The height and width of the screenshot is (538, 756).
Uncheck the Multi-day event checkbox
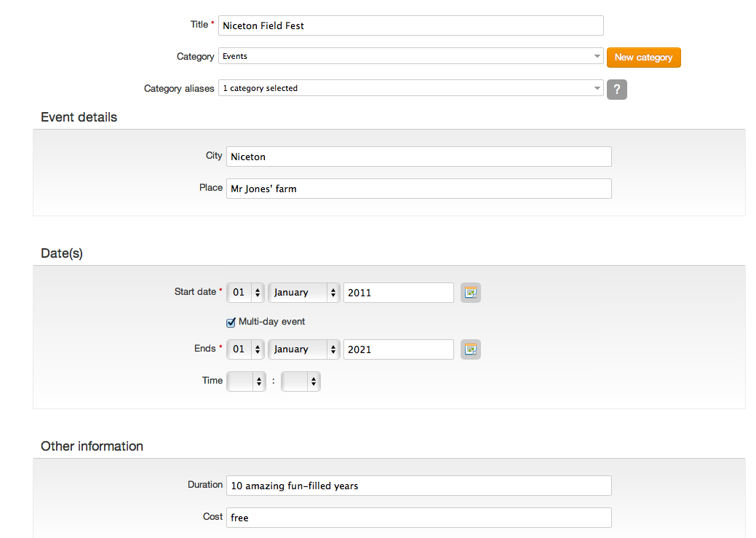coord(231,322)
